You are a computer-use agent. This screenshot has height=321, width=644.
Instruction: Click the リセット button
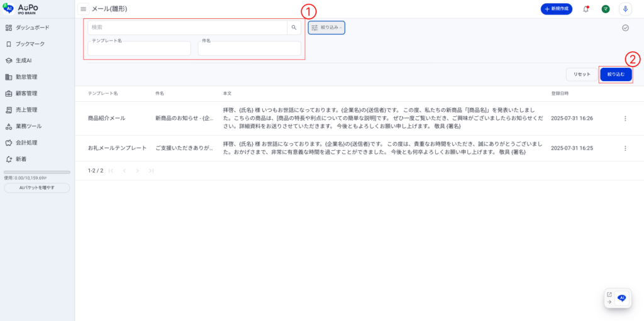pos(581,74)
